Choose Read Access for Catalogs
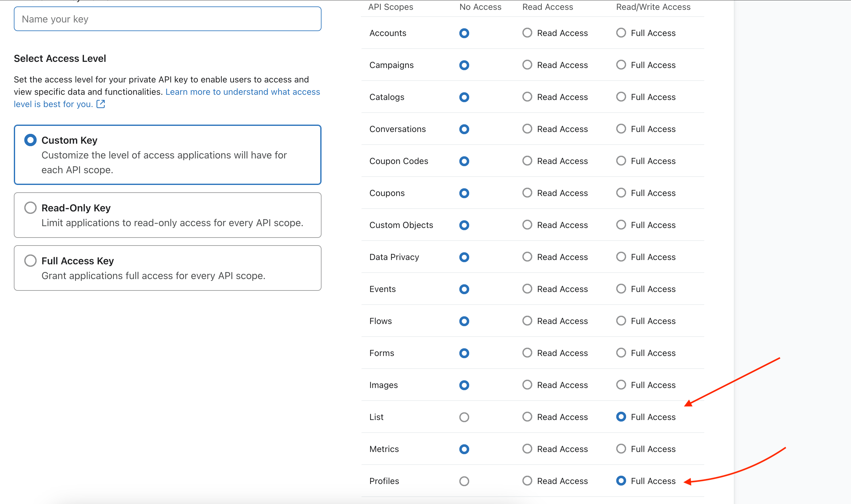 pos(527,97)
